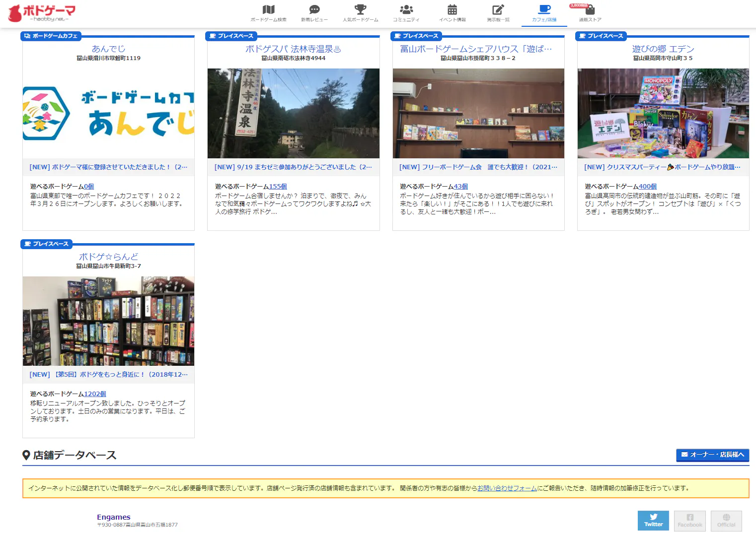Open new reviews speech bubble icon
Image resolution: width=756 pixels, height=536 pixels.
click(x=314, y=10)
